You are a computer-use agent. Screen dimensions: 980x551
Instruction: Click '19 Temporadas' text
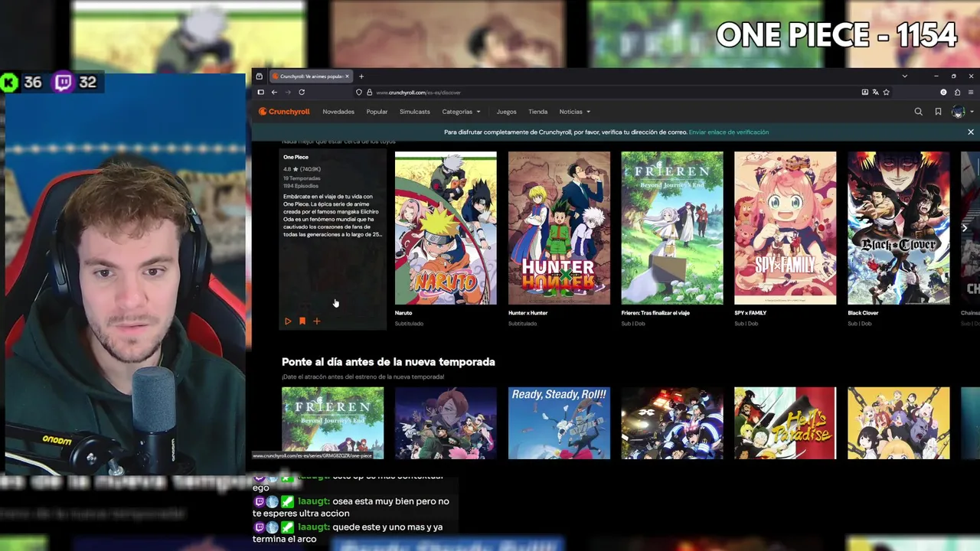tap(302, 178)
